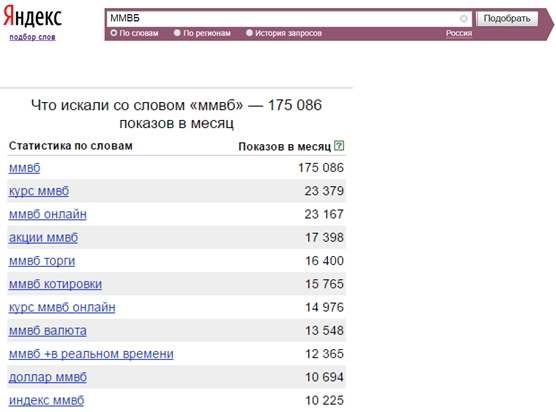The height and width of the screenshot is (412, 556).
Task: Click into the ММВБ search input field
Action: (284, 18)
